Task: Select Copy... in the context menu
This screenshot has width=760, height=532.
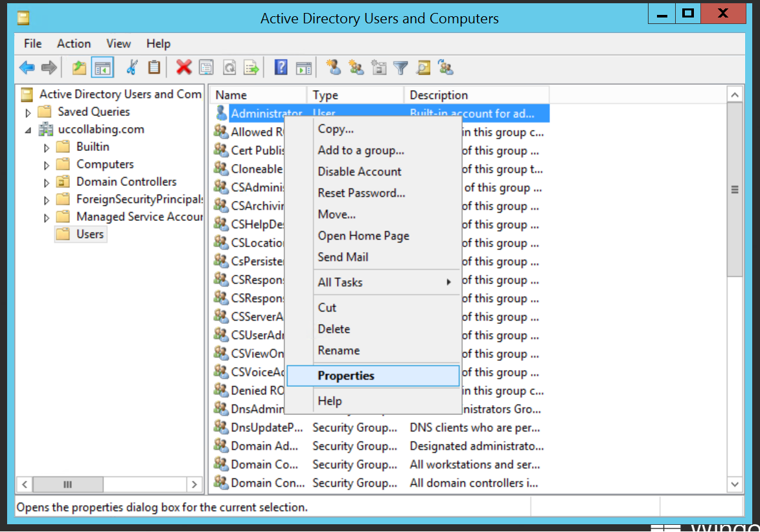Action: (373, 129)
